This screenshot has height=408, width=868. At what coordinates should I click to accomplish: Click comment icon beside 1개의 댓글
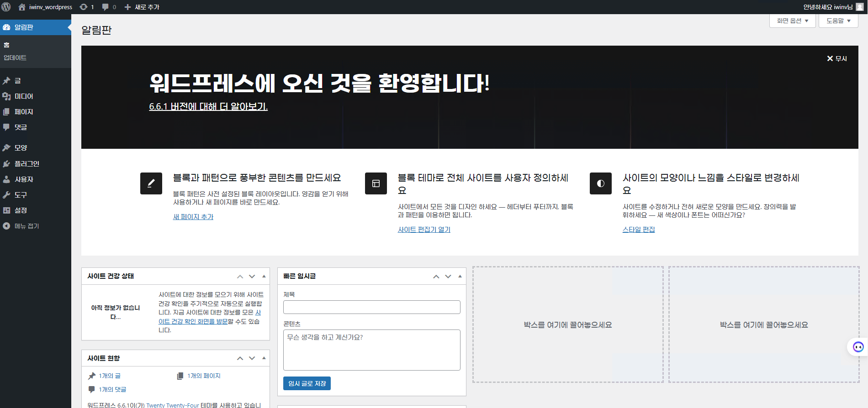coord(92,390)
